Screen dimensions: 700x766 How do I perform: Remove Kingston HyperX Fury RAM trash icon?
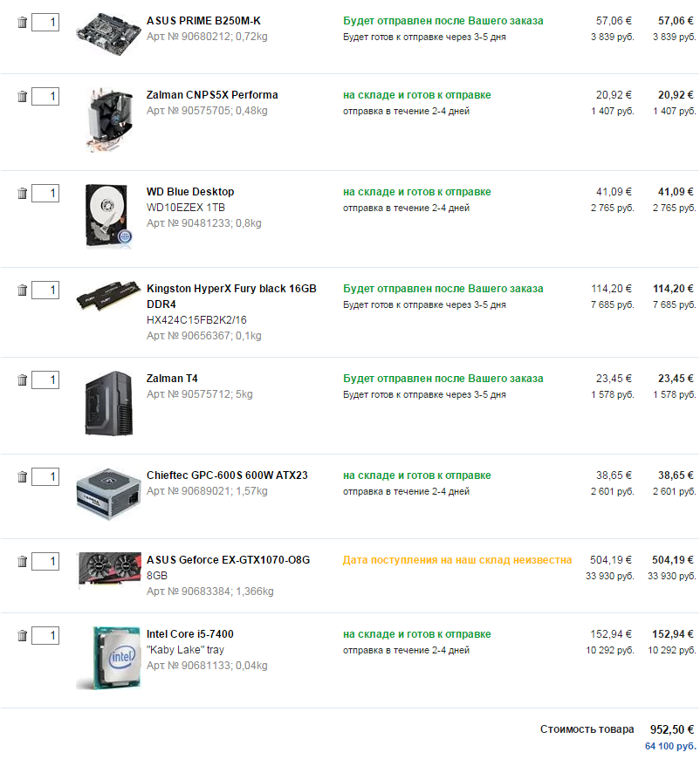[x=22, y=291]
